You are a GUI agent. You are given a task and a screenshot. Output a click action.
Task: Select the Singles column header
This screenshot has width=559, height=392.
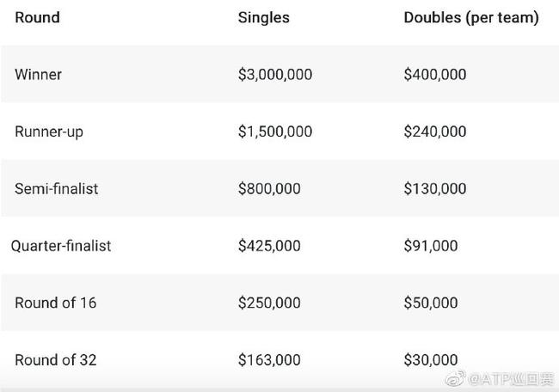[264, 18]
